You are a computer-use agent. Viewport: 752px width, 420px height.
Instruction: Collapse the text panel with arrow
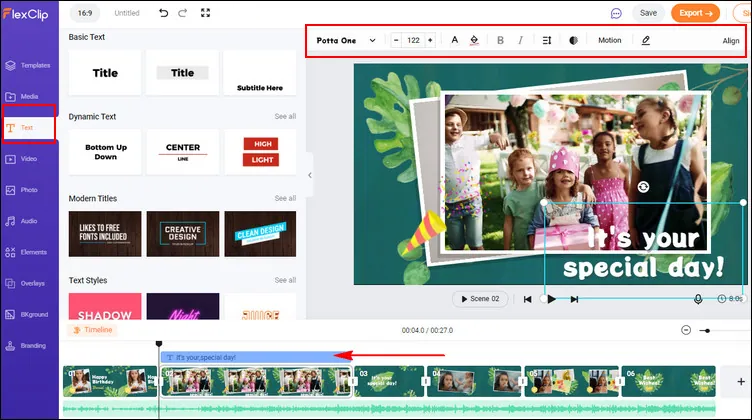pos(310,175)
